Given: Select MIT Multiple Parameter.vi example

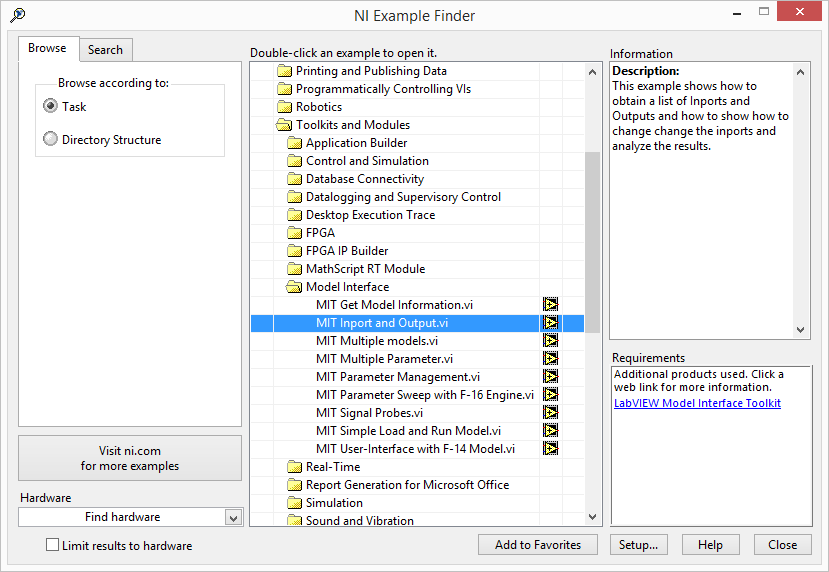Looking at the screenshot, I should click(384, 359).
